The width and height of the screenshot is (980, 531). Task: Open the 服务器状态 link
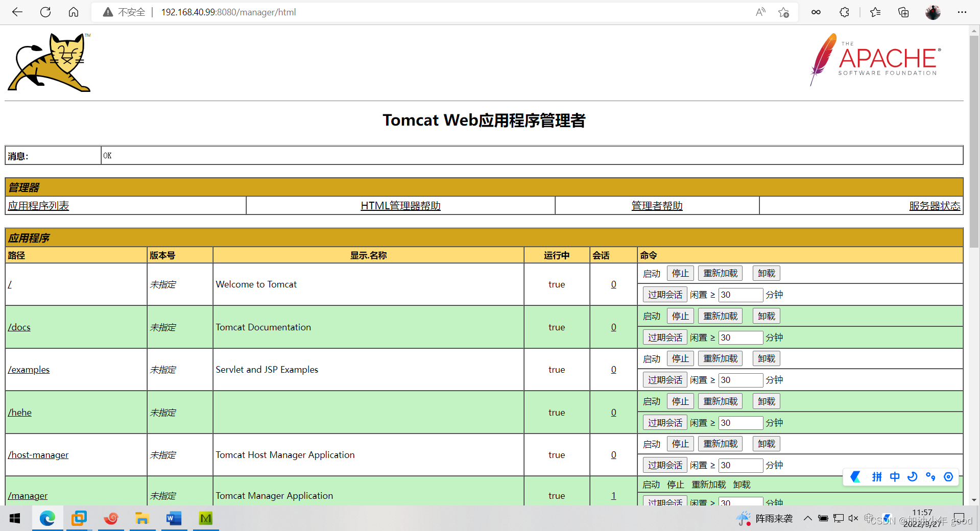pyautogui.click(x=935, y=206)
